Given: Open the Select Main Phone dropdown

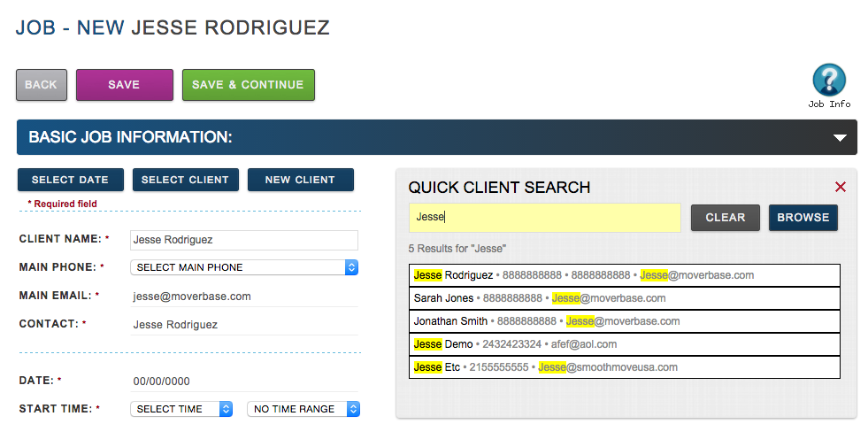Looking at the screenshot, I should (x=244, y=267).
